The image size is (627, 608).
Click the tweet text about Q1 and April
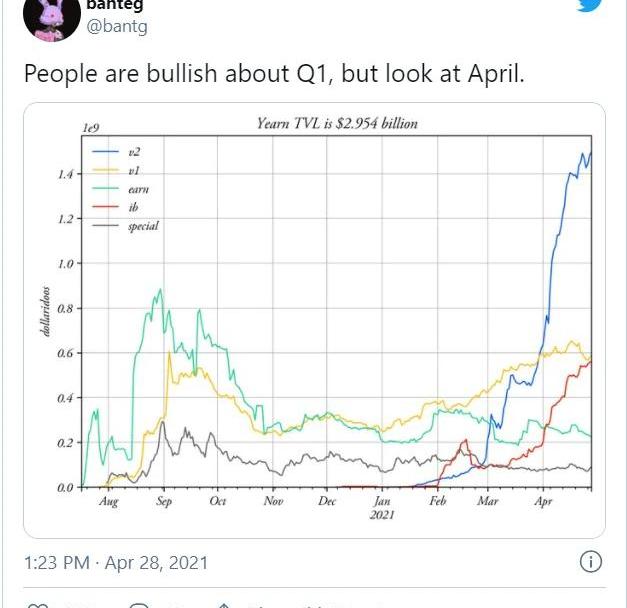273,74
